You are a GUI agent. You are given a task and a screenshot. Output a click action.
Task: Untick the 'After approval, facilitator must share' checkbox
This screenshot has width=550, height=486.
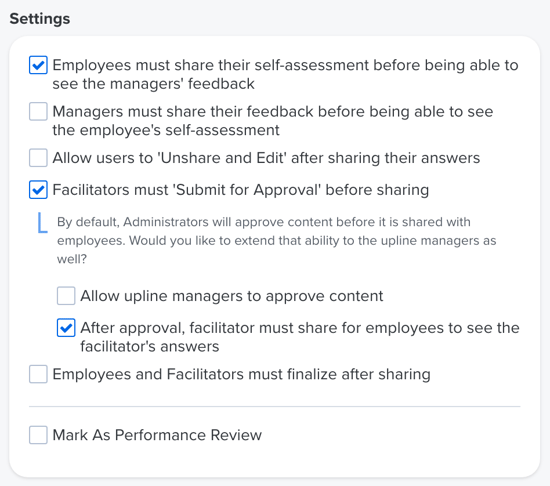pyautogui.click(x=66, y=328)
